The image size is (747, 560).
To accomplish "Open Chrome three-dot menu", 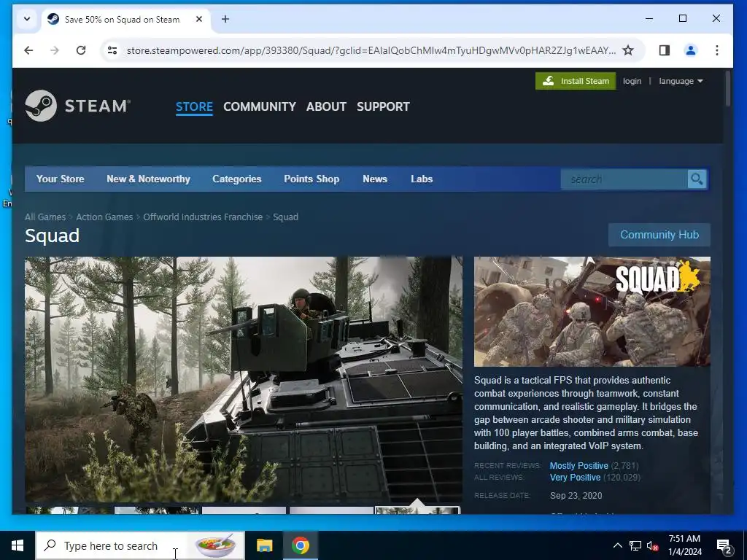I will pyautogui.click(x=717, y=50).
